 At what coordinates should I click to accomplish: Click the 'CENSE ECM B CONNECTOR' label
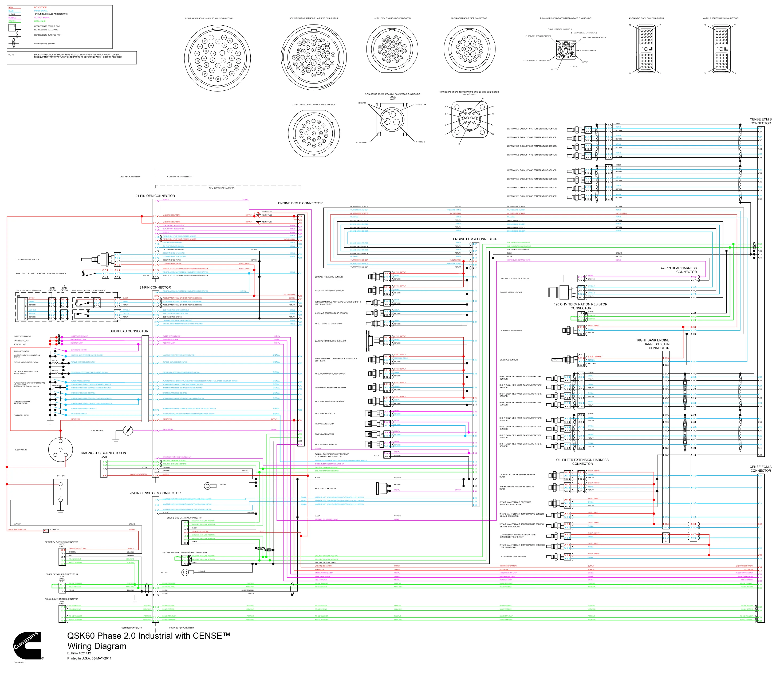(761, 121)
